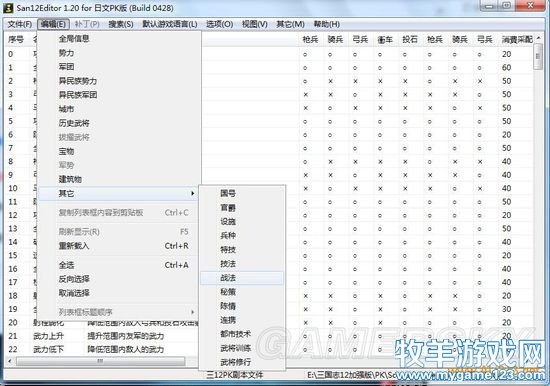The width and height of the screenshot is (550, 386).
Task: Click the 投石 column header
Action: click(x=410, y=40)
